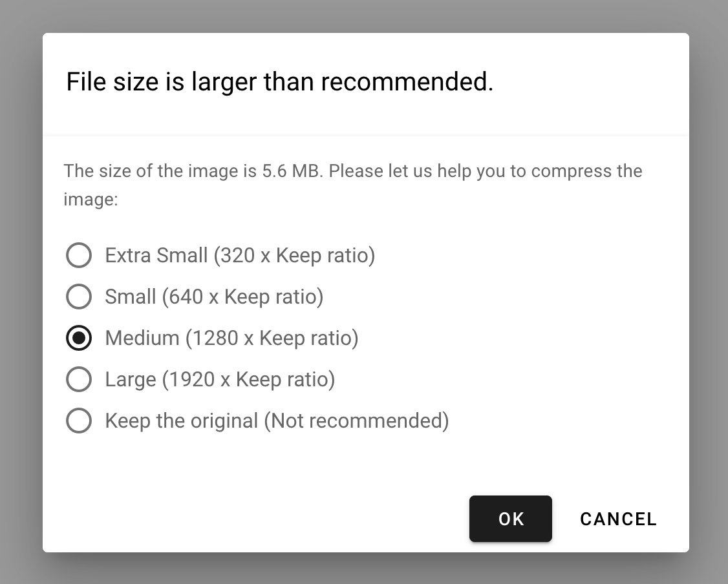
Task: Click the 'File size is larger' dialog title
Action: pyautogui.click(x=279, y=81)
